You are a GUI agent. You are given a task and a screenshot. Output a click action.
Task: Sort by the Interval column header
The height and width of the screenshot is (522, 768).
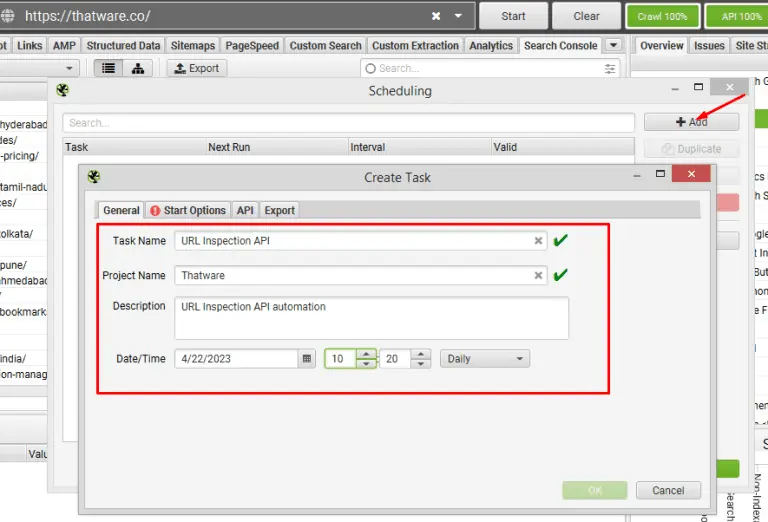pos(419,147)
